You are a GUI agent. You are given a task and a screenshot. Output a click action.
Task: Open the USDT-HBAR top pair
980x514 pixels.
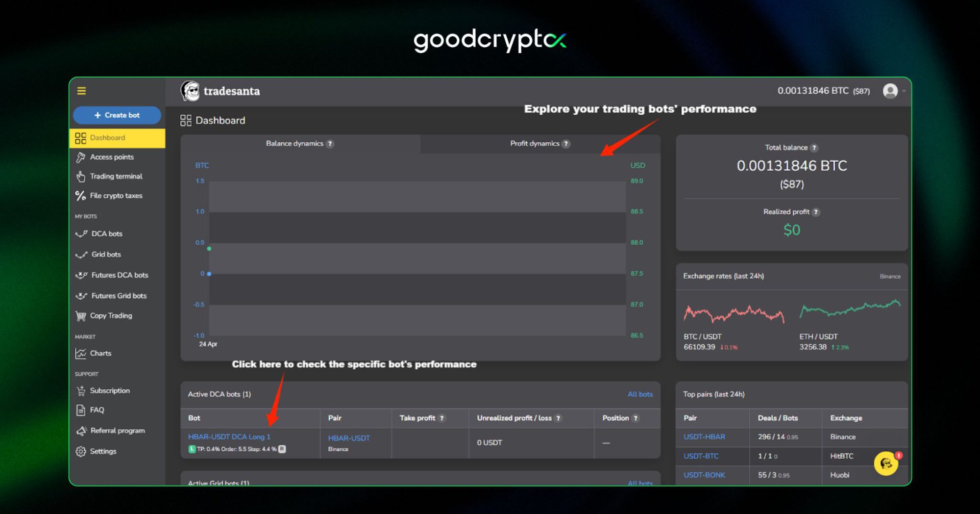pos(704,437)
